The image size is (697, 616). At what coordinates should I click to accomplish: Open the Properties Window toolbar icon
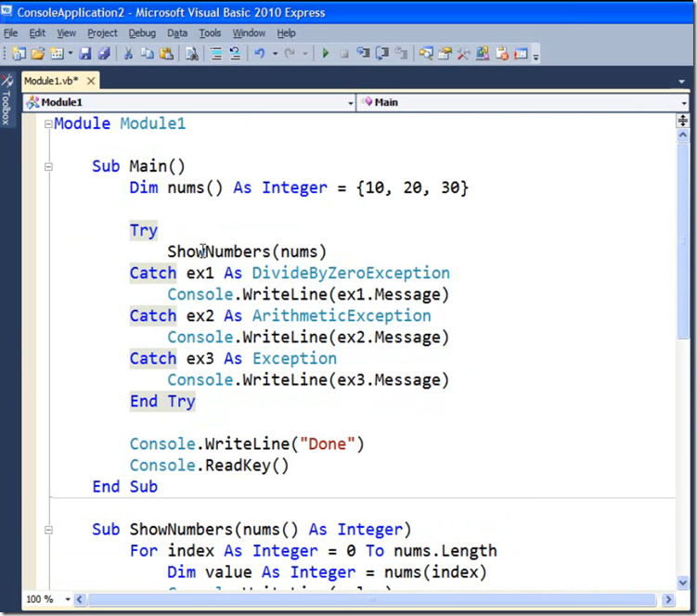tap(445, 54)
